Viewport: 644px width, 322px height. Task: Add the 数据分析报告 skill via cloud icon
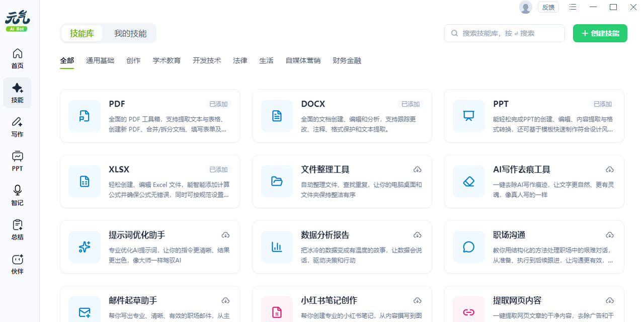[x=418, y=234]
